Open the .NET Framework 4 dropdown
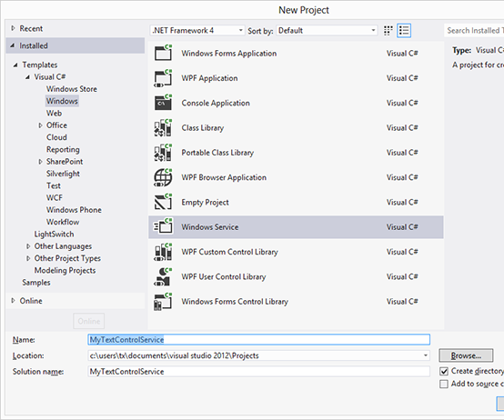Viewport: 504px width, 420px height. [197, 30]
